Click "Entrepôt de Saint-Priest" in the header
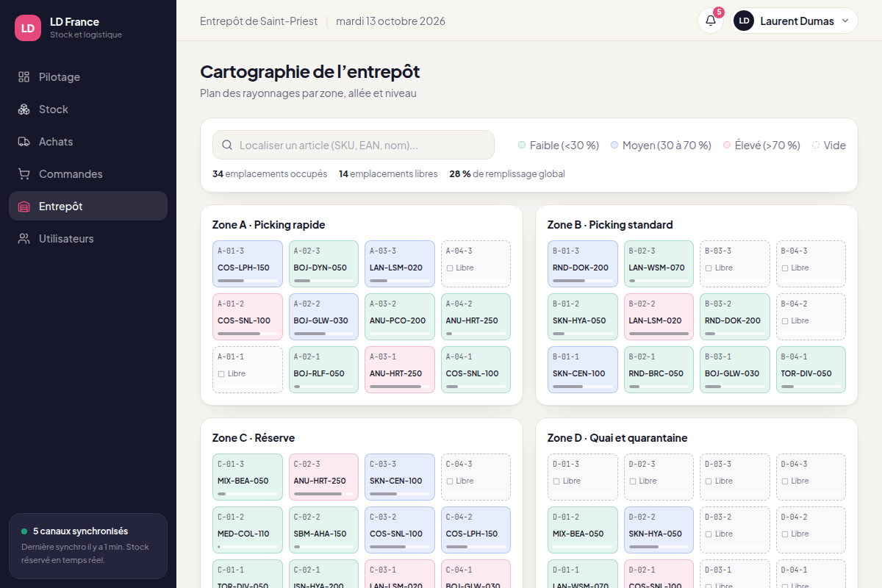Image resolution: width=882 pixels, height=588 pixels. pyautogui.click(x=259, y=21)
